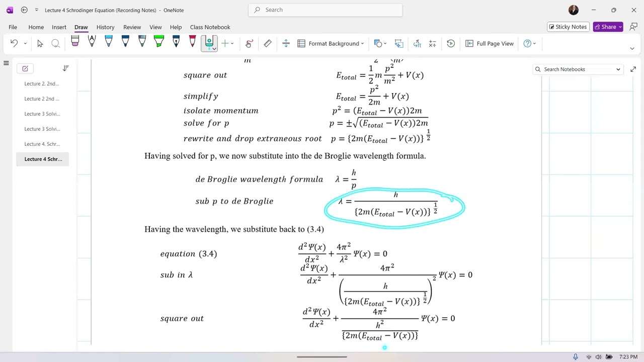Click the taskbar microphone icon
The width and height of the screenshot is (644, 362).
coord(576,357)
